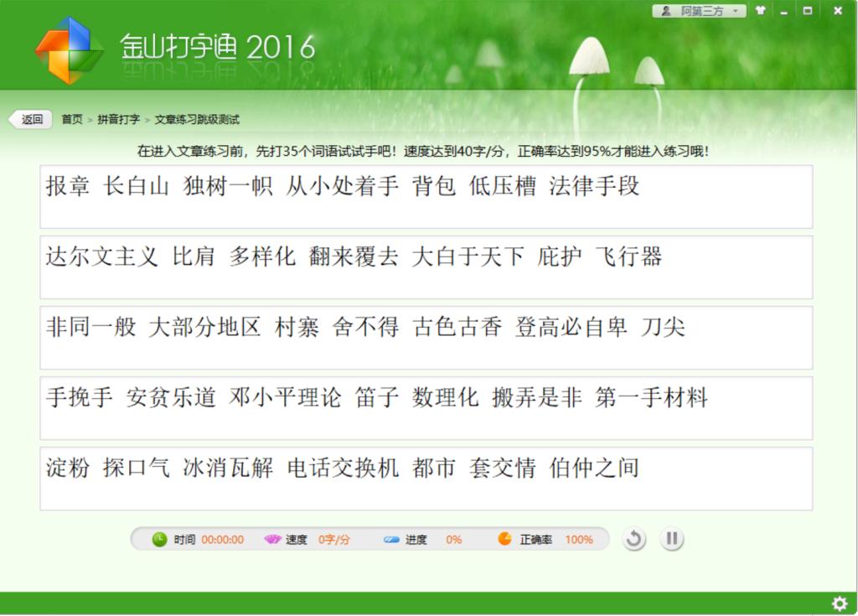
Task: Click the first typing line starting with 报章
Action: pos(426,196)
